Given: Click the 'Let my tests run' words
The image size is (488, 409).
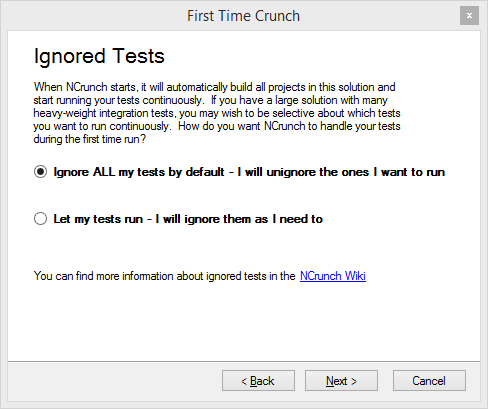Looking at the screenshot, I should tap(98, 219).
